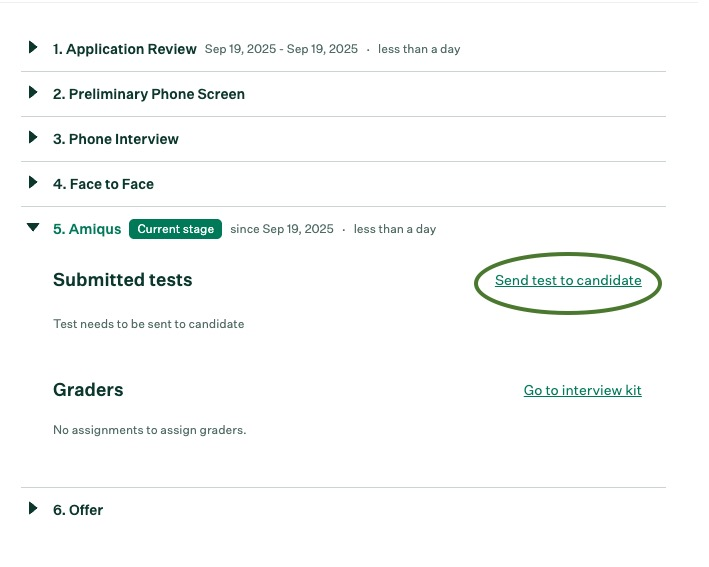Click the Application Review date range text

point(281,49)
